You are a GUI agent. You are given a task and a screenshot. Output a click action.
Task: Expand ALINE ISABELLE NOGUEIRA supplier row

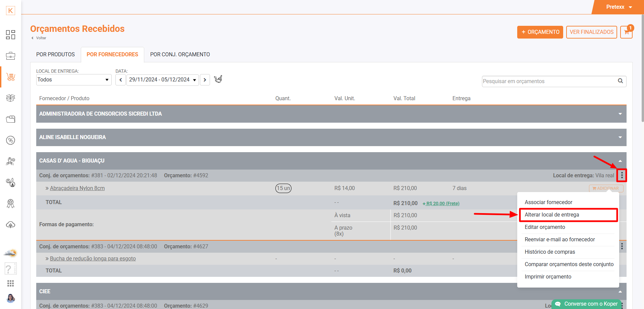tap(620, 137)
